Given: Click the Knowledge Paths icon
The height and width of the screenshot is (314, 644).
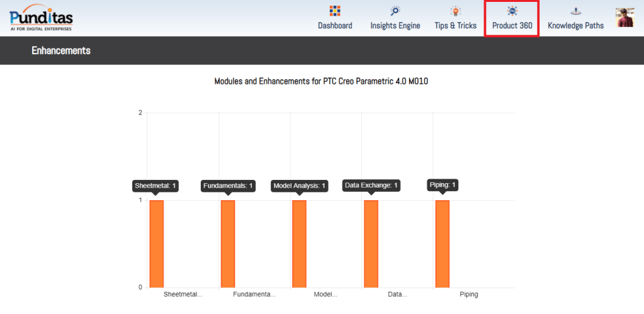Looking at the screenshot, I should pyautogui.click(x=575, y=11).
